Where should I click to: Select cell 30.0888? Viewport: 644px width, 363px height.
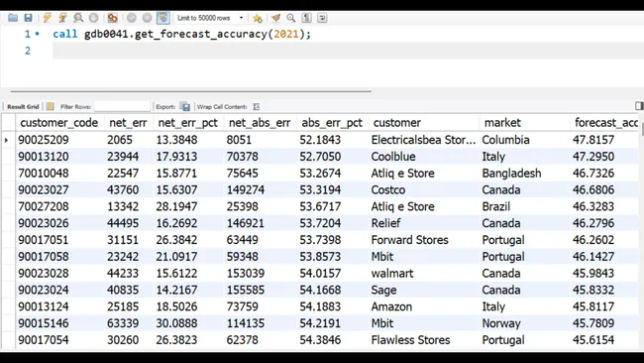pos(176,323)
